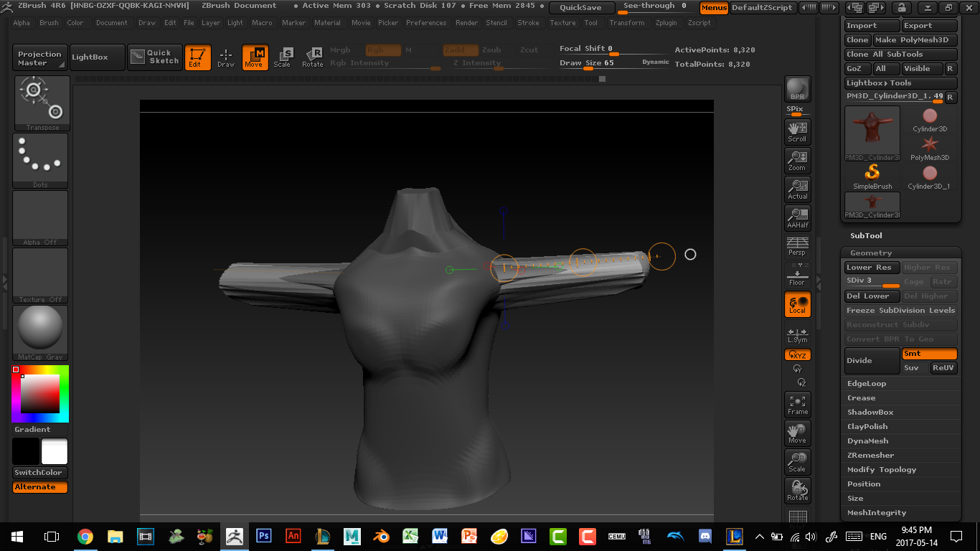Toggle the Menus button

[714, 8]
